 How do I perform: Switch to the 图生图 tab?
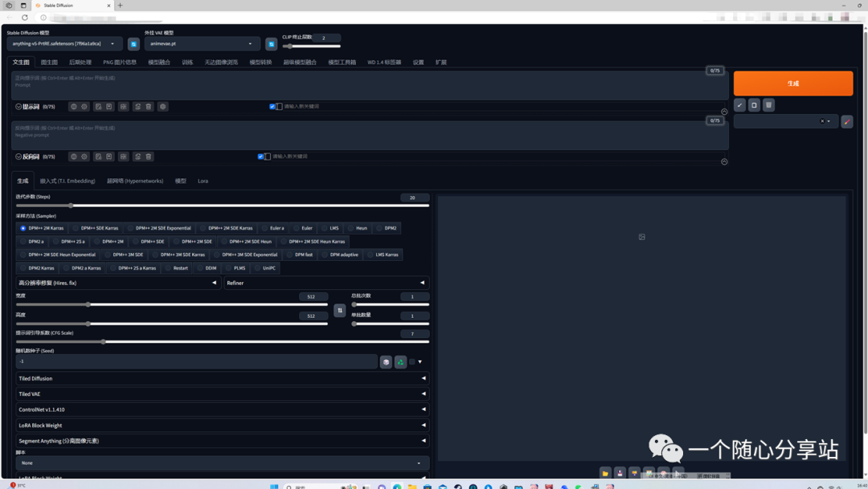click(49, 63)
